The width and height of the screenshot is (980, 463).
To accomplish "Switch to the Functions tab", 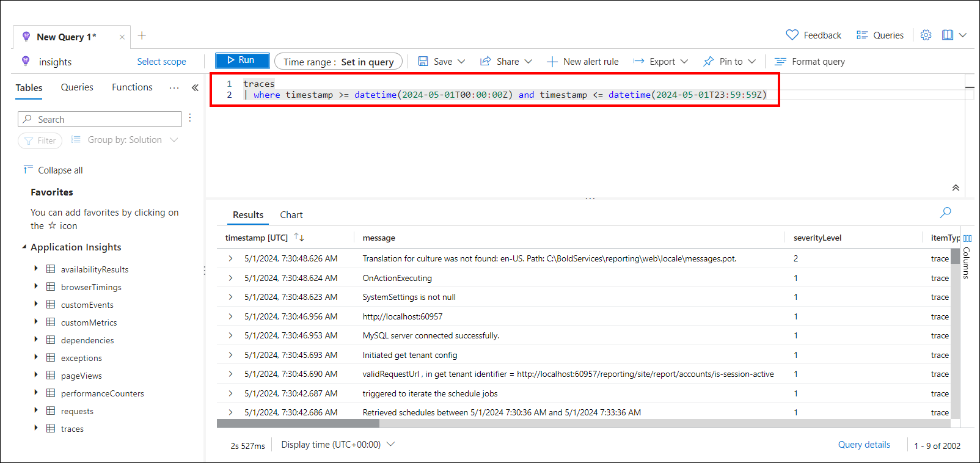I will [132, 87].
